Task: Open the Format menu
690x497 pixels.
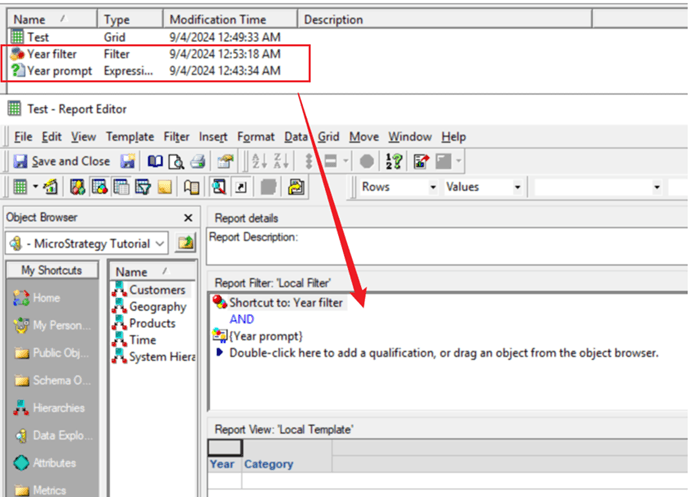Action: point(256,136)
